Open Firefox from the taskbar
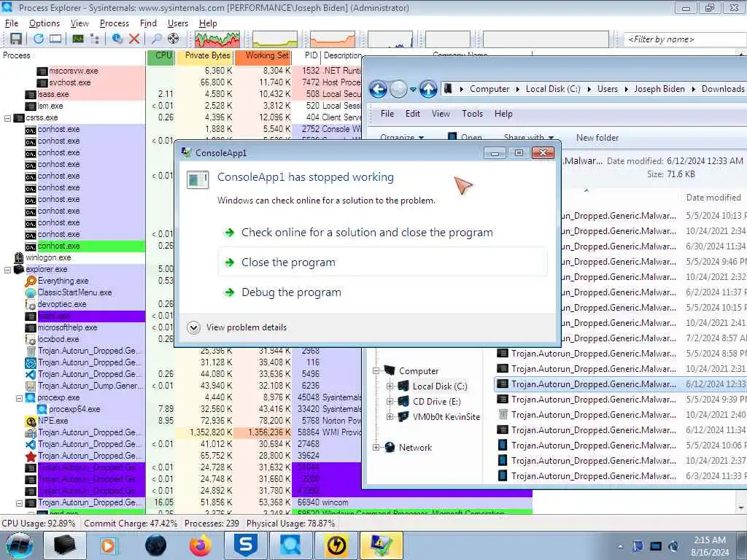The width and height of the screenshot is (747, 560). pyautogui.click(x=201, y=545)
